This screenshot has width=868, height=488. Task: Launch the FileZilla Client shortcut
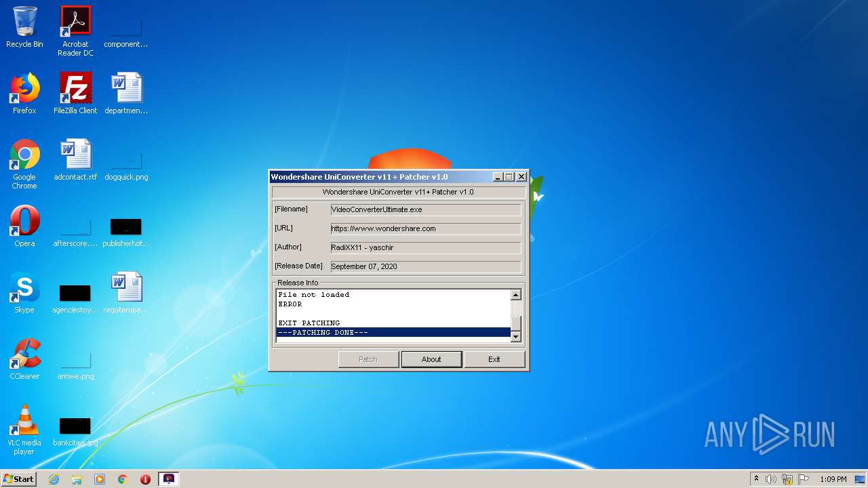pos(75,94)
